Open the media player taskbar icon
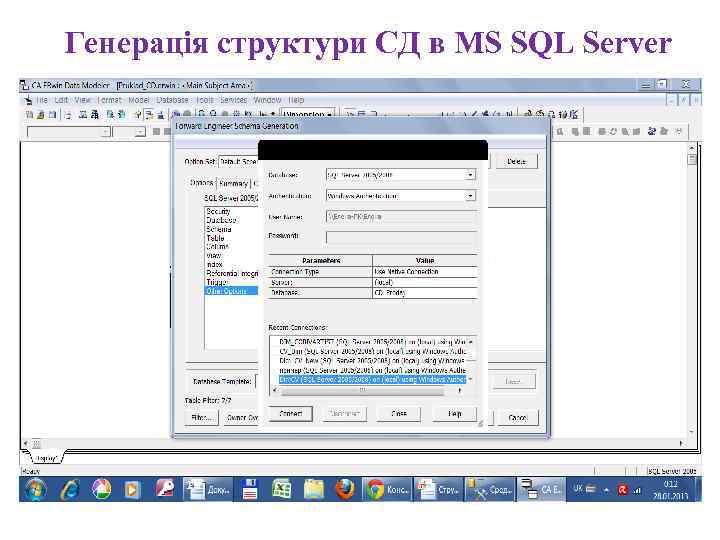This screenshot has height=540, width=720. pyautogui.click(x=132, y=489)
